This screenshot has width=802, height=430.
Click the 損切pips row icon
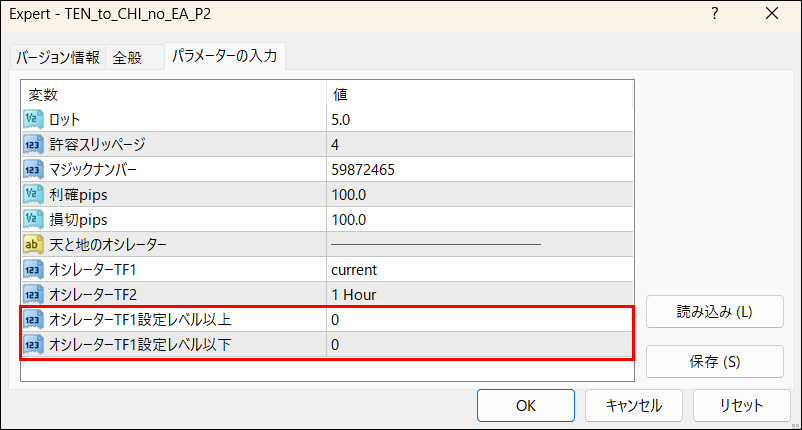33,220
